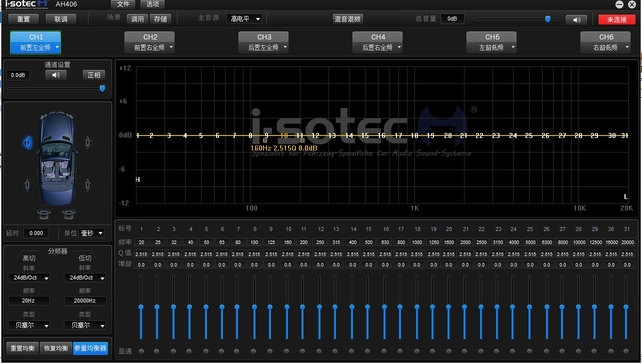Image resolution: width=642 pixels, height=364 pixels.
Task: Click the 延时 delay value input field
Action: pyautogui.click(x=36, y=233)
